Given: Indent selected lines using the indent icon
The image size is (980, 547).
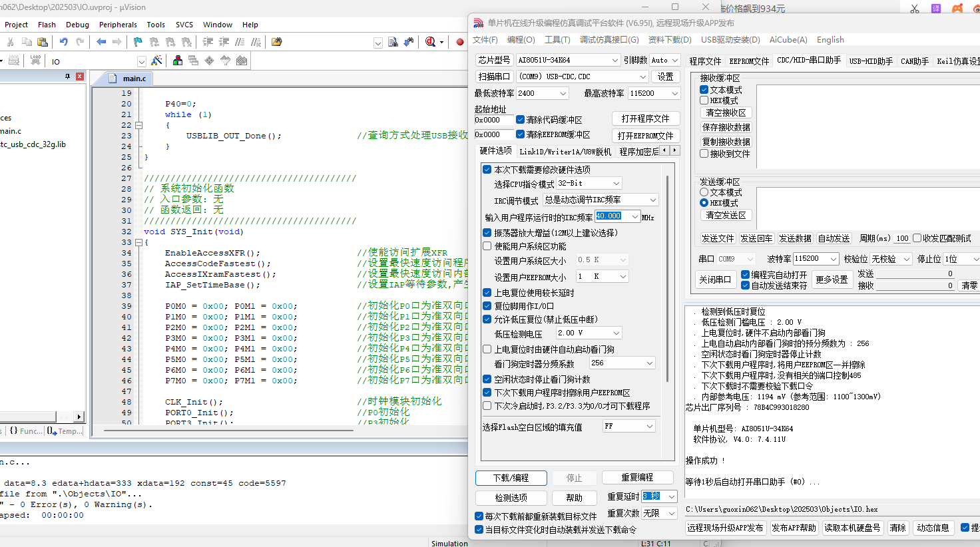Looking at the screenshot, I should [208, 42].
